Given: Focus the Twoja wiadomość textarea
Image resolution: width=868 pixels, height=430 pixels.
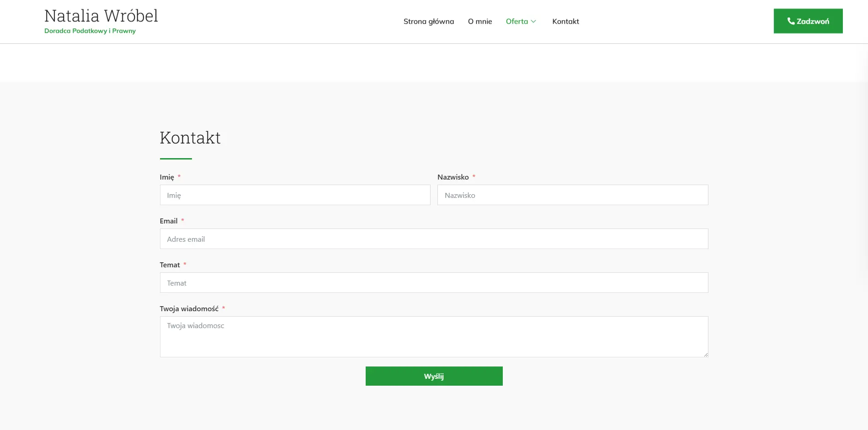Looking at the screenshot, I should pyautogui.click(x=434, y=337).
